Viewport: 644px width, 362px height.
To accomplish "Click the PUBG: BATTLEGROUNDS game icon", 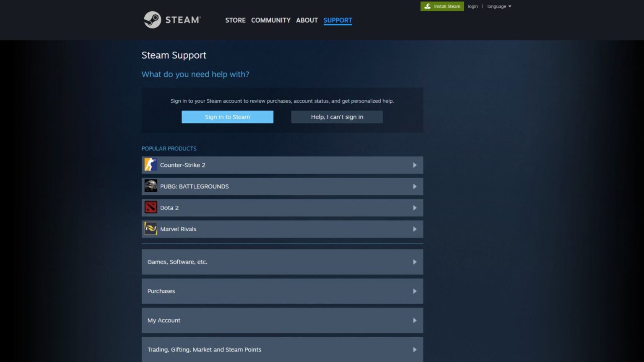I will point(151,186).
